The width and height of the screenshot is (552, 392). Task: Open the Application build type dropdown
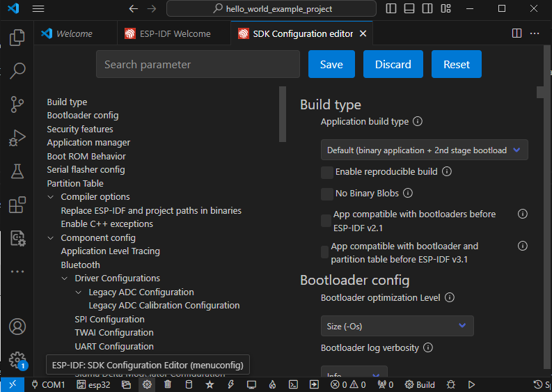click(x=424, y=150)
